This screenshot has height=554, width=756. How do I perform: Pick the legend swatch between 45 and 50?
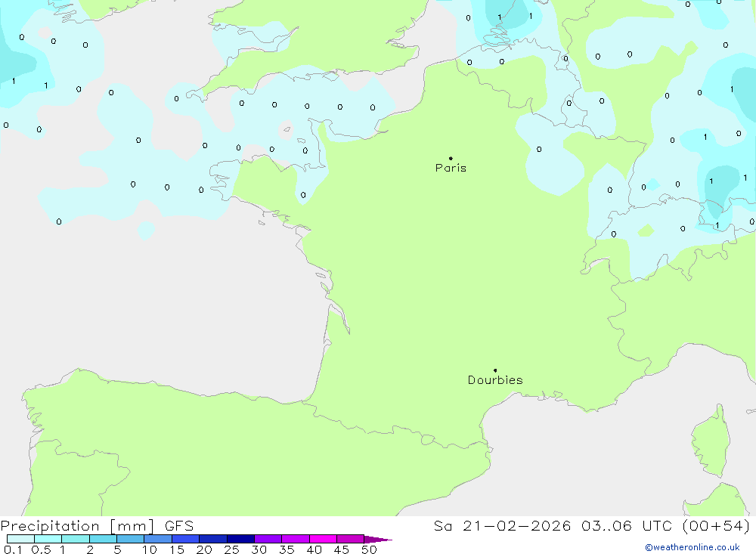(x=351, y=539)
